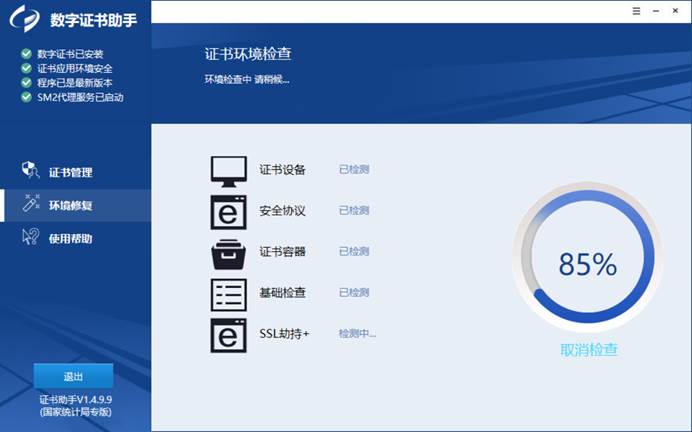Click the 证书设备 monitor icon
The width and height of the screenshot is (692, 432).
point(228,171)
